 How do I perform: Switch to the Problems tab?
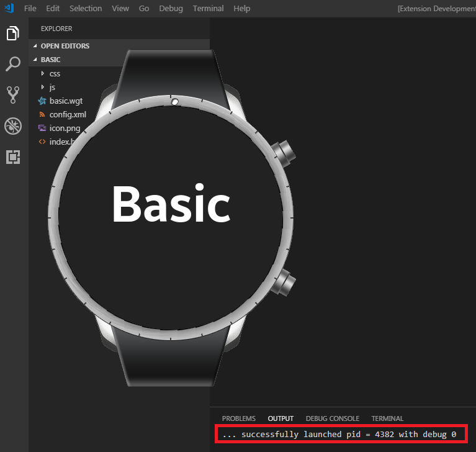point(238,418)
